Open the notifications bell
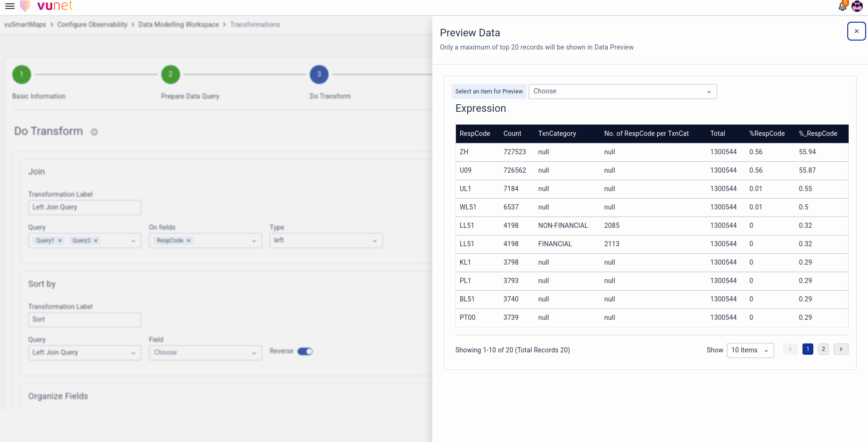Image resolution: width=868 pixels, height=442 pixels. (842, 7)
